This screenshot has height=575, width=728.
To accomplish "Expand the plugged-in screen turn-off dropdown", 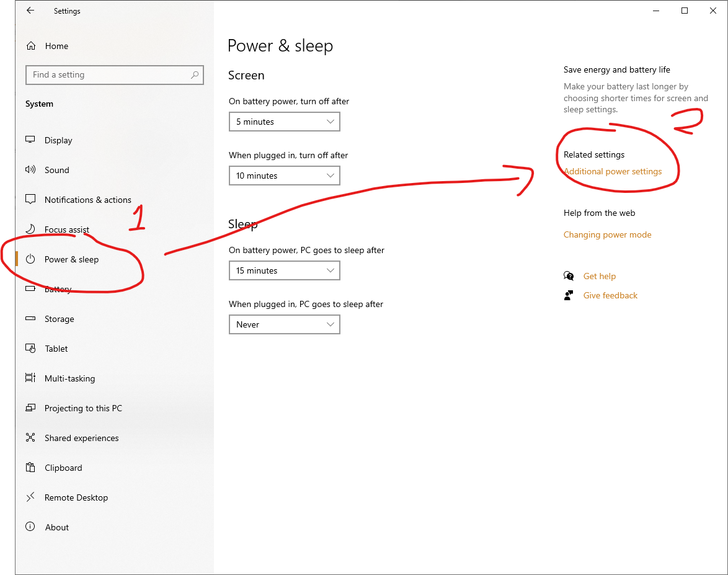I will pyautogui.click(x=284, y=176).
